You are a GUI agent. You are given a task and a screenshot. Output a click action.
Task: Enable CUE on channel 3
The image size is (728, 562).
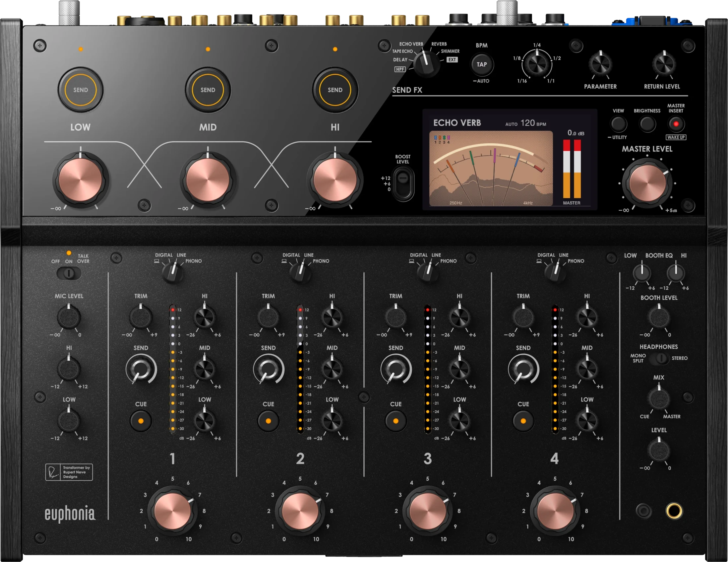pyautogui.click(x=396, y=421)
